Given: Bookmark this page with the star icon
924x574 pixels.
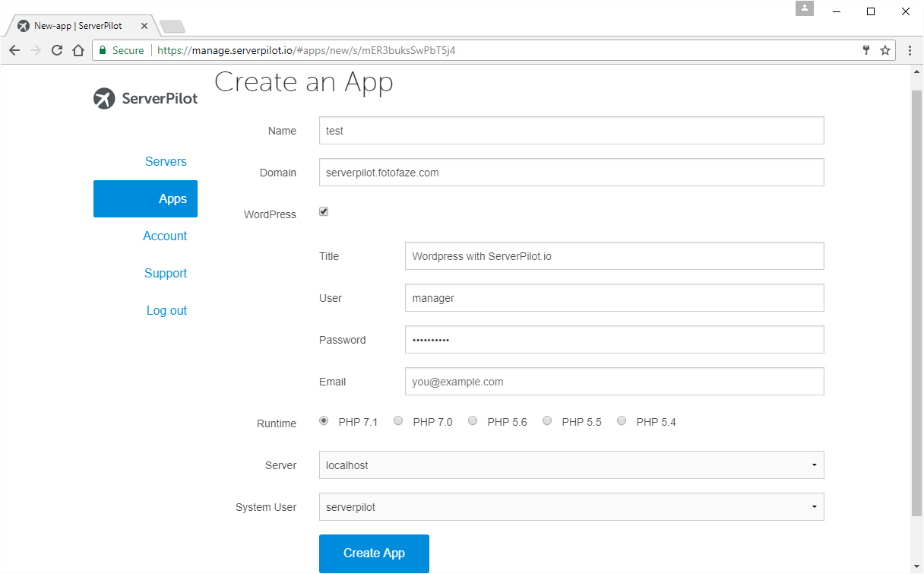Looking at the screenshot, I should point(885,50).
